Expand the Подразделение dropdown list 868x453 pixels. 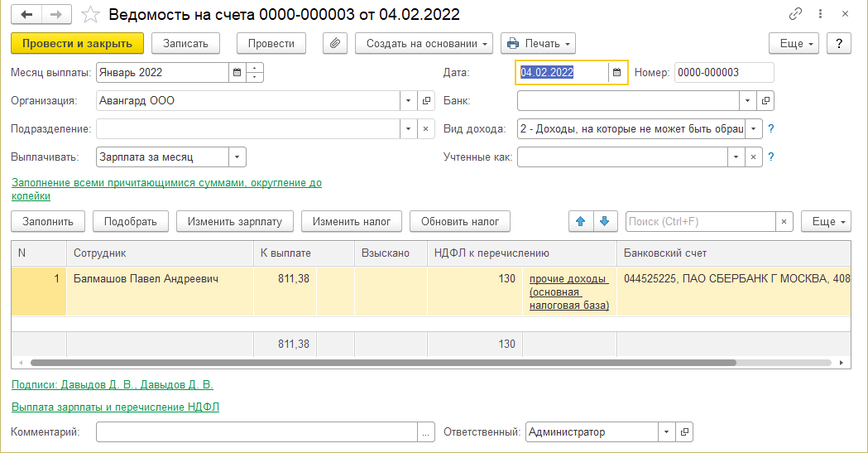tap(409, 129)
